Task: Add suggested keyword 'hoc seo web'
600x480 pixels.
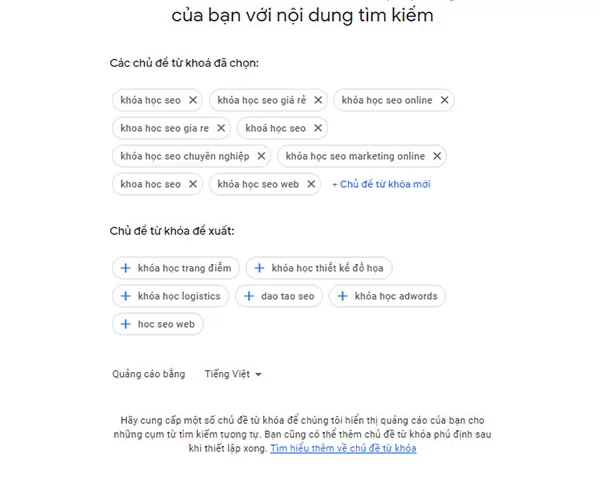Action: coord(158,324)
